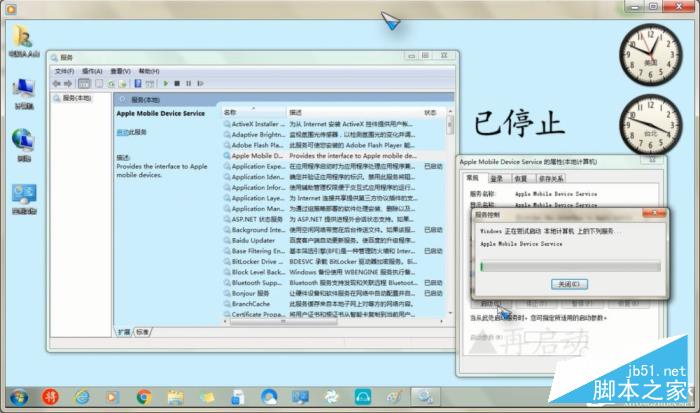Open Windows Media Player from the taskbar
This screenshot has width=700, height=413.
point(112,397)
